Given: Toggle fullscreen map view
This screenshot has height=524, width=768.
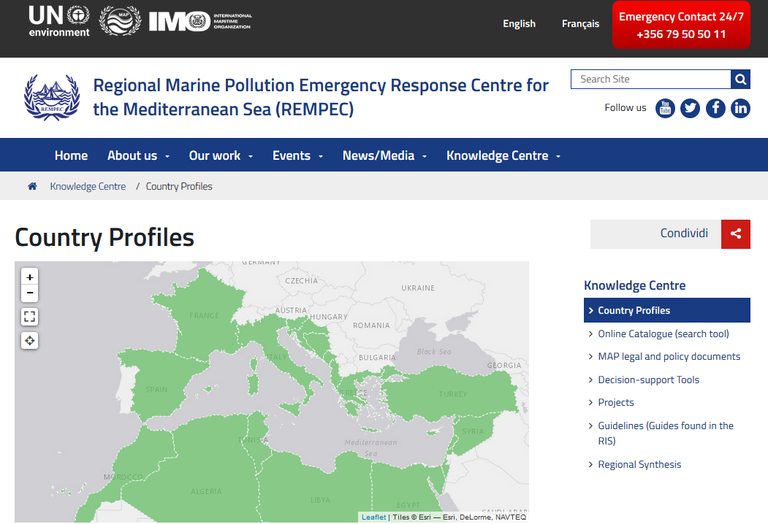Looking at the screenshot, I should pyautogui.click(x=30, y=317).
